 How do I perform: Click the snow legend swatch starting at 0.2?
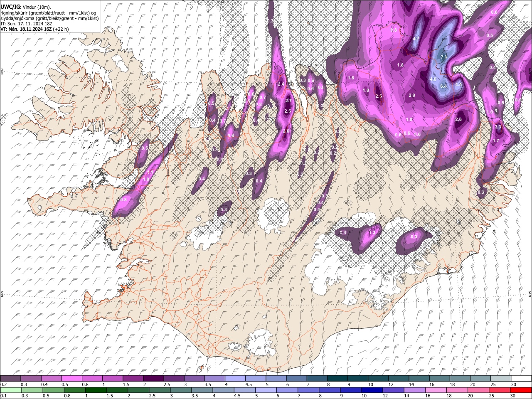click(x=10, y=379)
